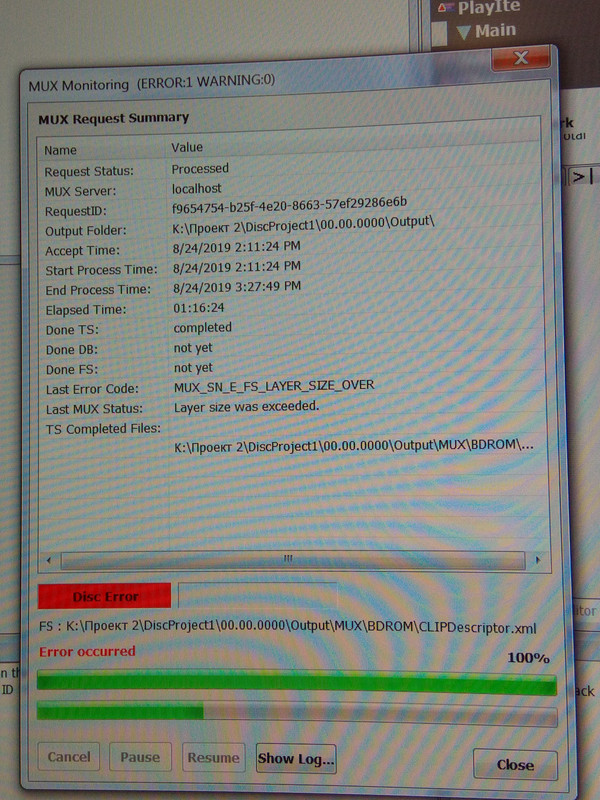Select the Output Folder path value

pos(303,224)
